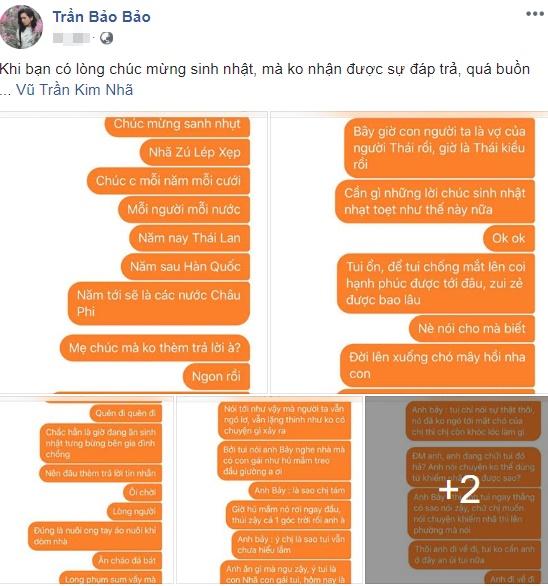Click the post caption text
The image size is (548, 586).
point(265,79)
